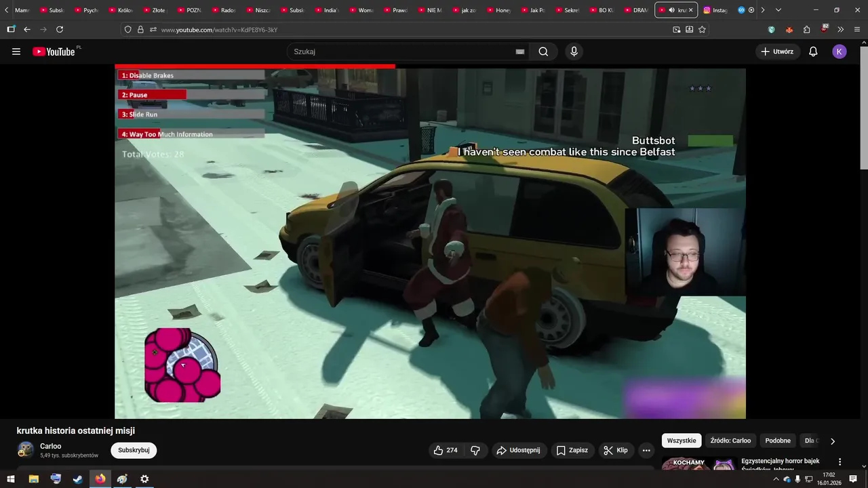This screenshot has height=488, width=868.
Task: Open the Egzystencjalny horror bajek video thumbnail
Action: (698, 464)
